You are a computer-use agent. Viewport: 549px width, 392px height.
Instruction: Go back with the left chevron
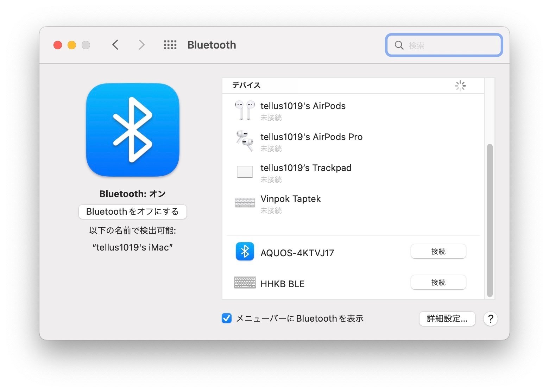[115, 45]
